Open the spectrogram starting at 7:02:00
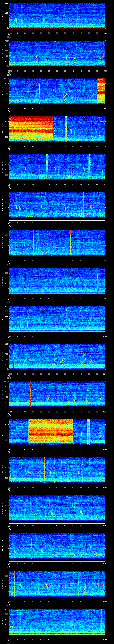114x644 pixels. click(x=57, y=53)
